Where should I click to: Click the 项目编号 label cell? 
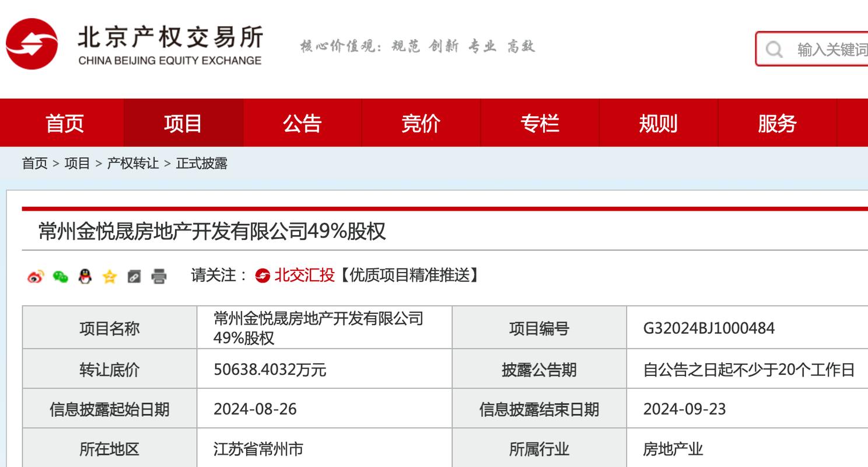[539, 328]
